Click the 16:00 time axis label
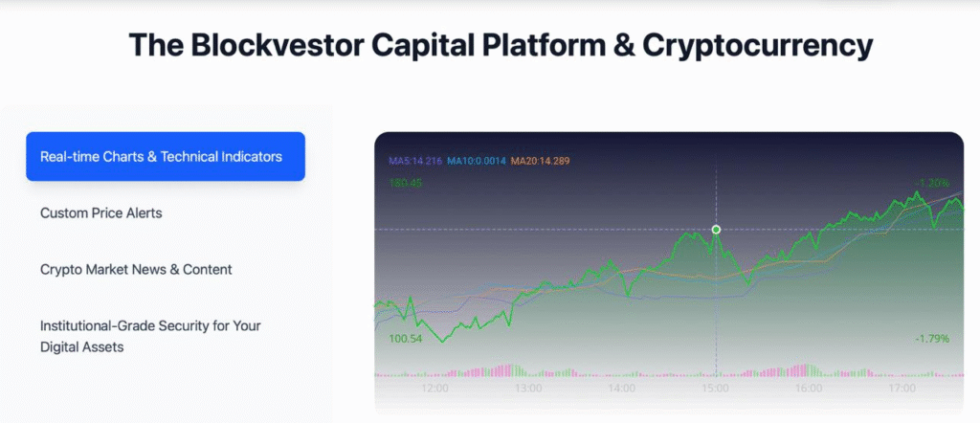 [810, 389]
